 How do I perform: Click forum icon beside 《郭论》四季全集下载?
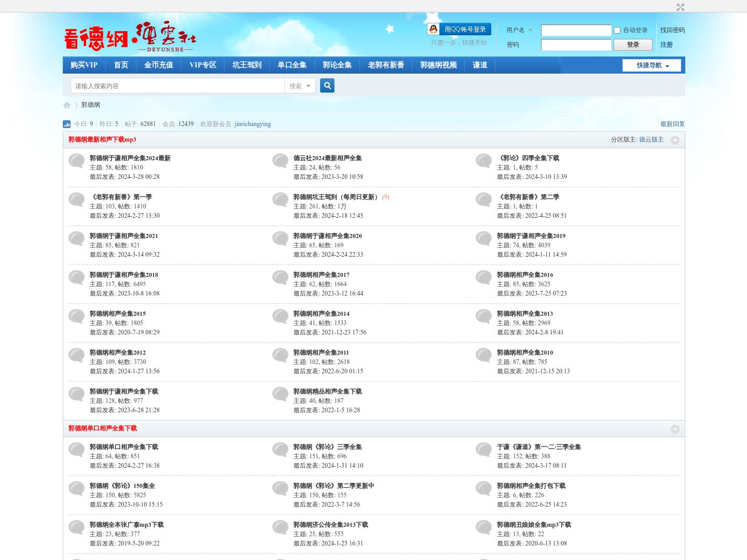[484, 161]
